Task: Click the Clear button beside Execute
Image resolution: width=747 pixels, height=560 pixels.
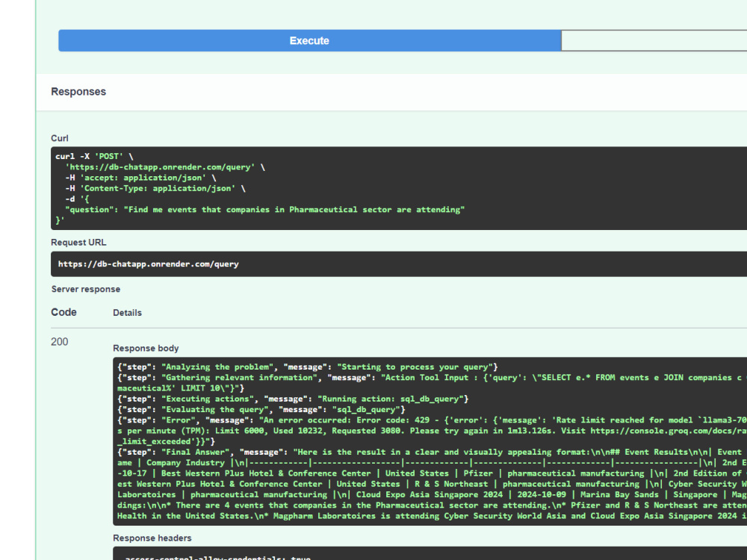Action: click(x=654, y=40)
